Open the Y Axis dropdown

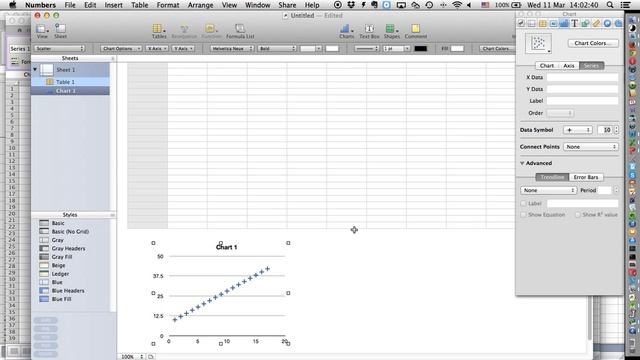pos(183,48)
